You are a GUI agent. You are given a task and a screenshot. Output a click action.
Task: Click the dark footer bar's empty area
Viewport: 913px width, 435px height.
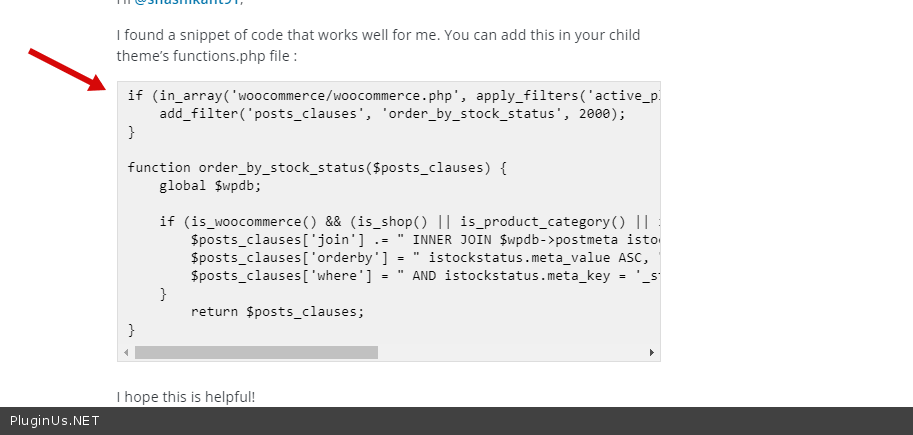(x=500, y=421)
